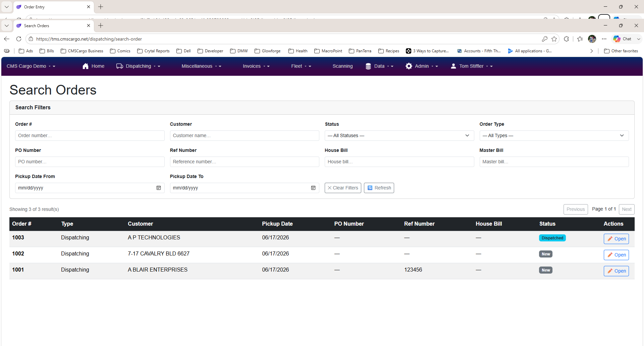The height and width of the screenshot is (346, 644).
Task: Click the Tom Stiffler user icon
Action: pos(453,66)
